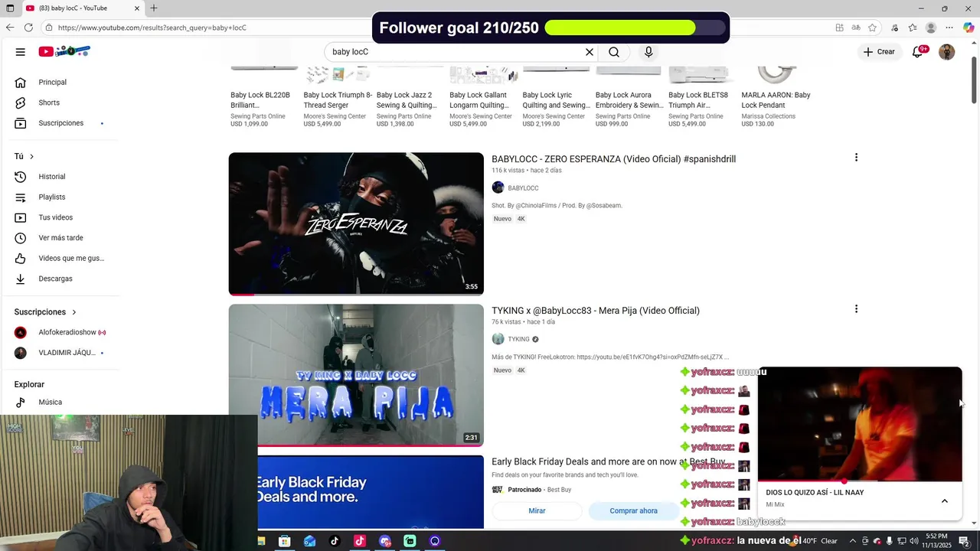Open the VLADIMIR JÁQUEZ subscription channel
The height and width of the screenshot is (551, 980).
coord(60,353)
